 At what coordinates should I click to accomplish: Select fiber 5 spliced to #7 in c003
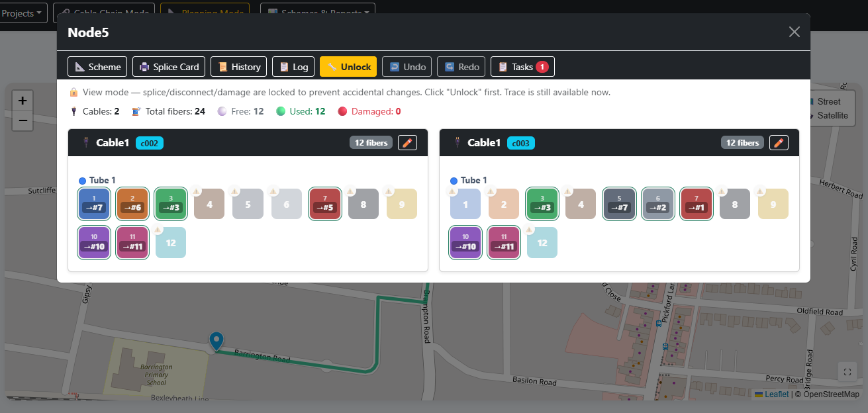[x=619, y=204]
